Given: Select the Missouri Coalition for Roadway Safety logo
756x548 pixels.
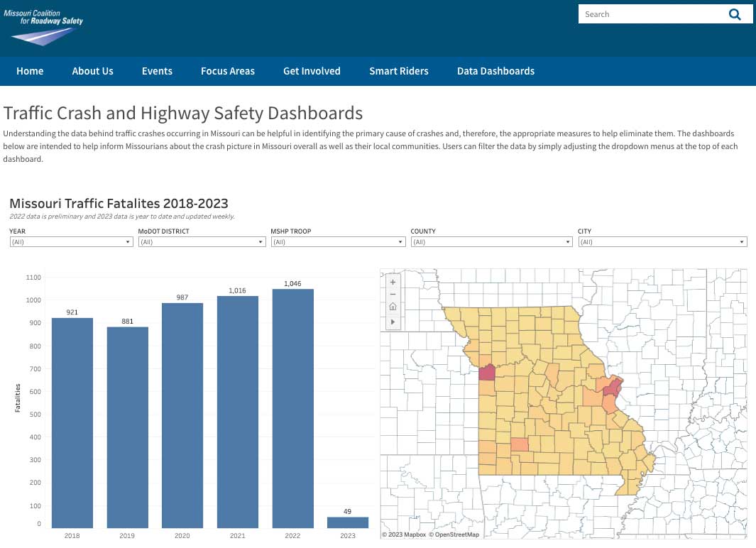Looking at the screenshot, I should [44, 26].
